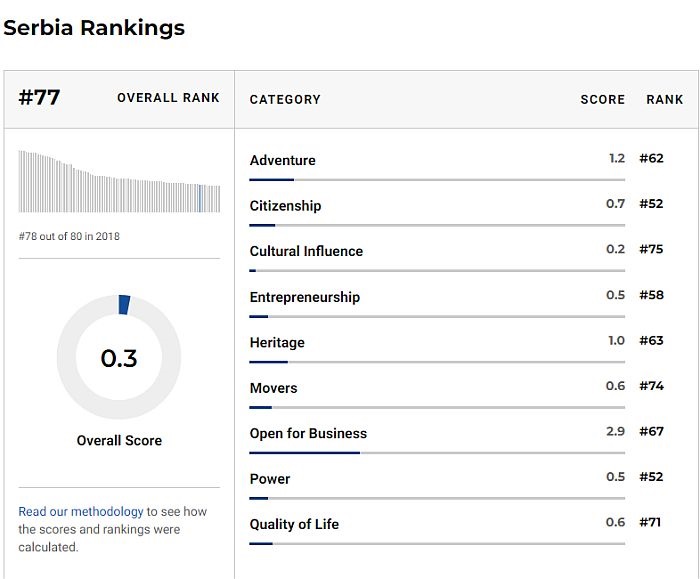Screen dimensions: 700x579
Task: Click the Heritage rank #63 value
Action: 651,341
